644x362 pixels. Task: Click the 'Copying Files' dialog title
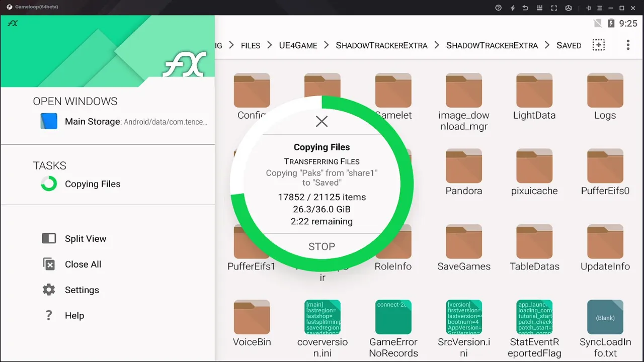coord(321,147)
